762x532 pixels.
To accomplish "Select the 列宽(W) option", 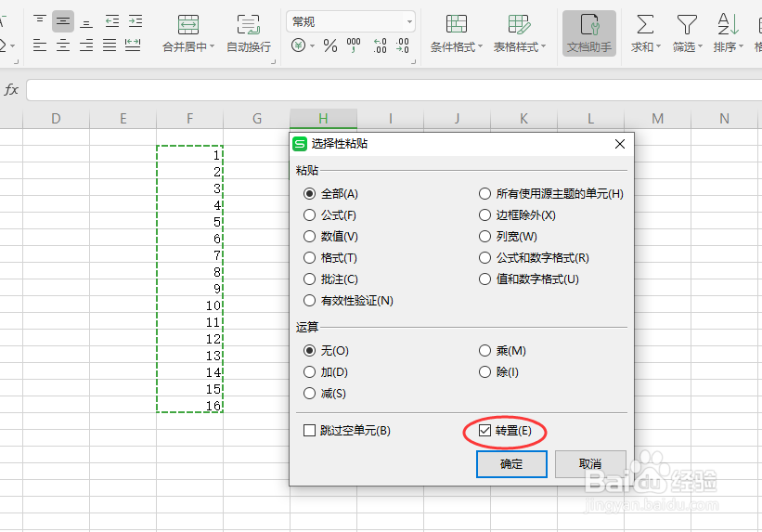I will click(x=485, y=237).
